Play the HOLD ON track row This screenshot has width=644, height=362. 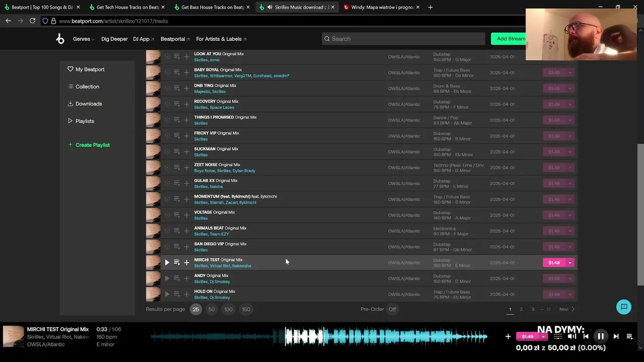click(x=167, y=294)
